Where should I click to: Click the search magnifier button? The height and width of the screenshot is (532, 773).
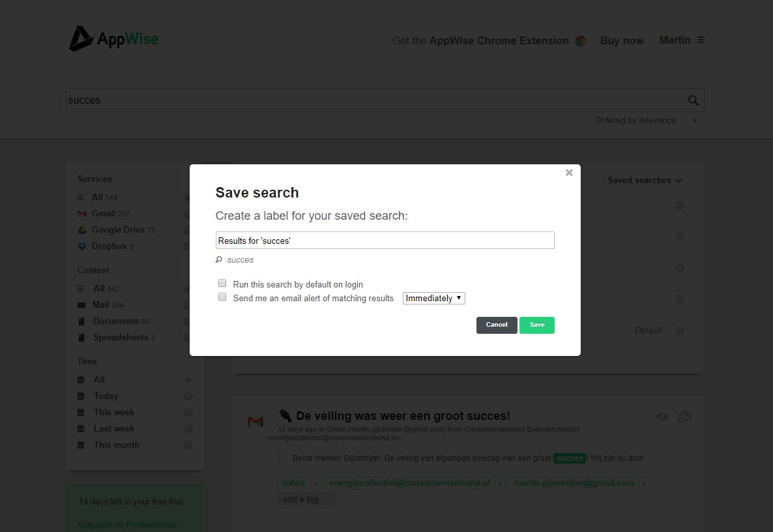[x=693, y=100]
